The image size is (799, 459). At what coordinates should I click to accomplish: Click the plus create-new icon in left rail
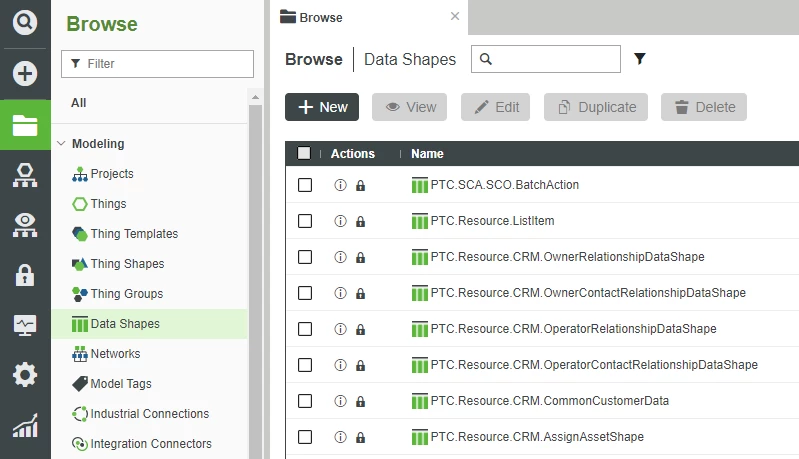click(24, 74)
